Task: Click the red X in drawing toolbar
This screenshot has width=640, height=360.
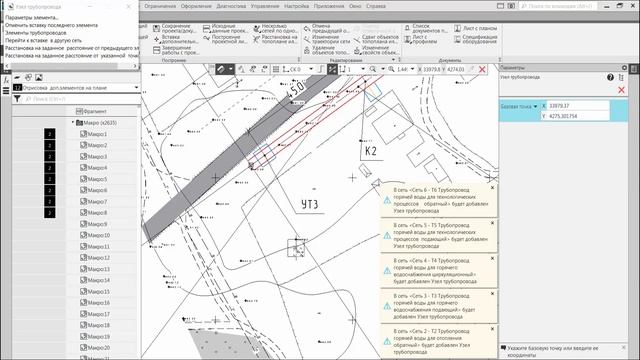Action: (x=482, y=69)
